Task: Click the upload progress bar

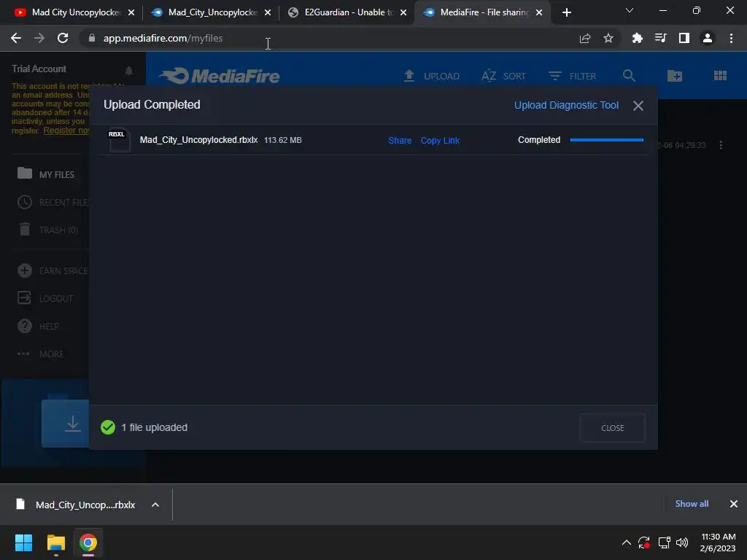Action: coord(606,140)
